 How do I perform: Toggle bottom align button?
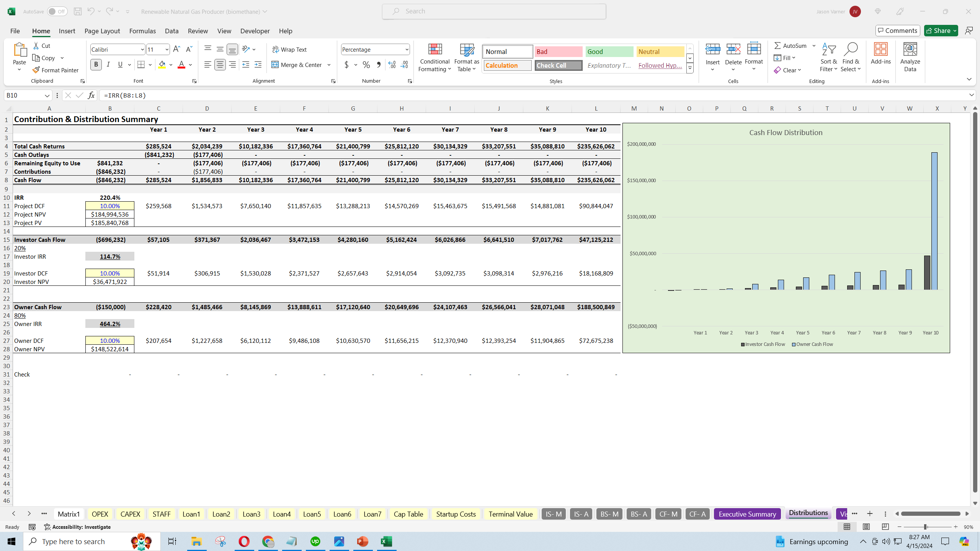(x=232, y=49)
